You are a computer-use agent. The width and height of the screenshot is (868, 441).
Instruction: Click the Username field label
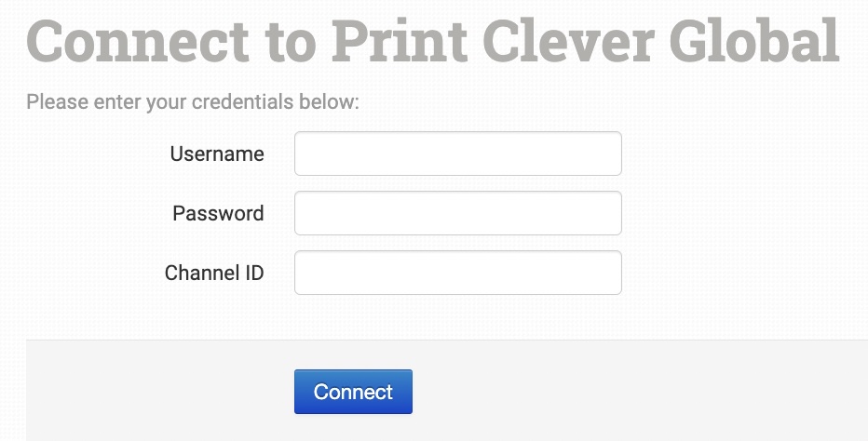217,154
